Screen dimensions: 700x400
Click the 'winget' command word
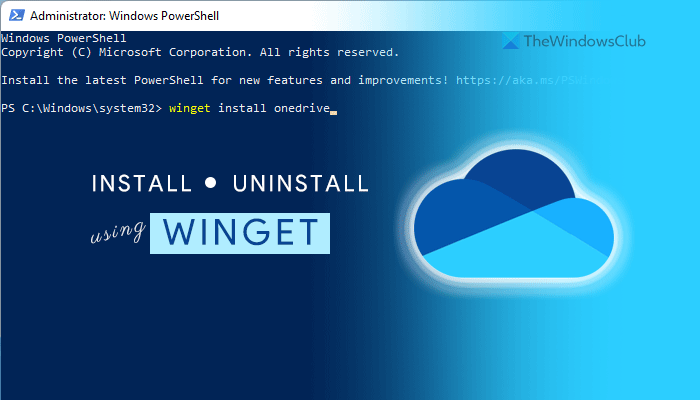click(x=190, y=108)
